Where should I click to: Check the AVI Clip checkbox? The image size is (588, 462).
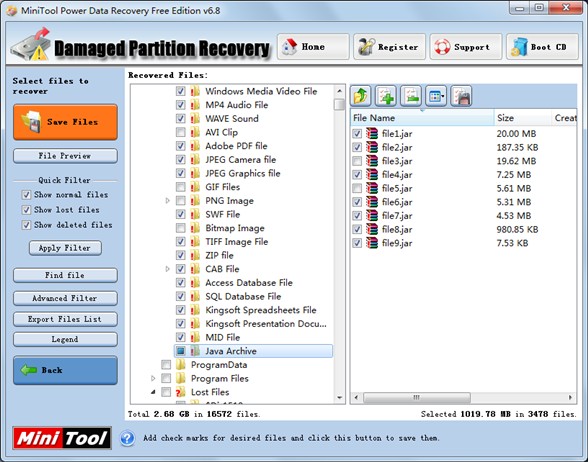180,132
